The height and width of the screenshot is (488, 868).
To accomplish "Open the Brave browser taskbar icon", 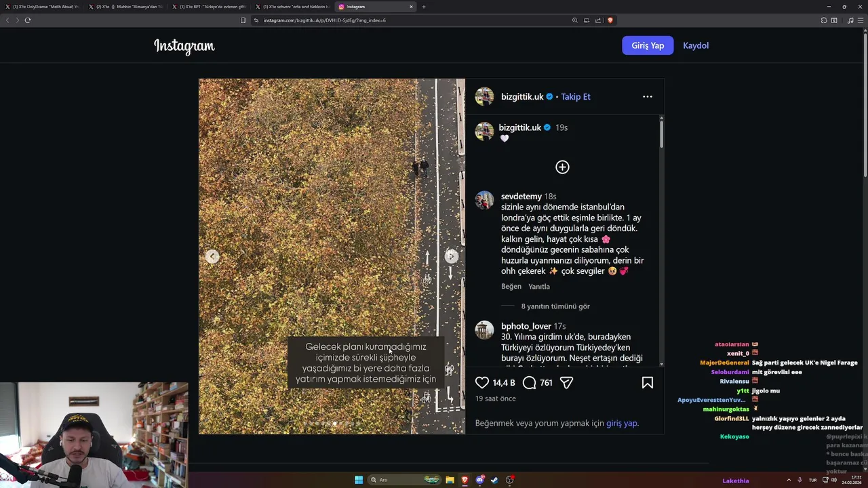I will coord(465,480).
